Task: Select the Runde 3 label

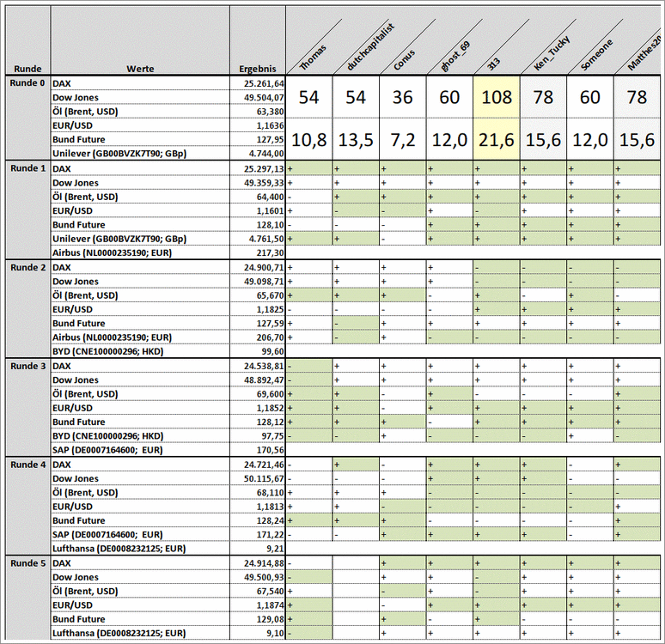Action: [28, 366]
